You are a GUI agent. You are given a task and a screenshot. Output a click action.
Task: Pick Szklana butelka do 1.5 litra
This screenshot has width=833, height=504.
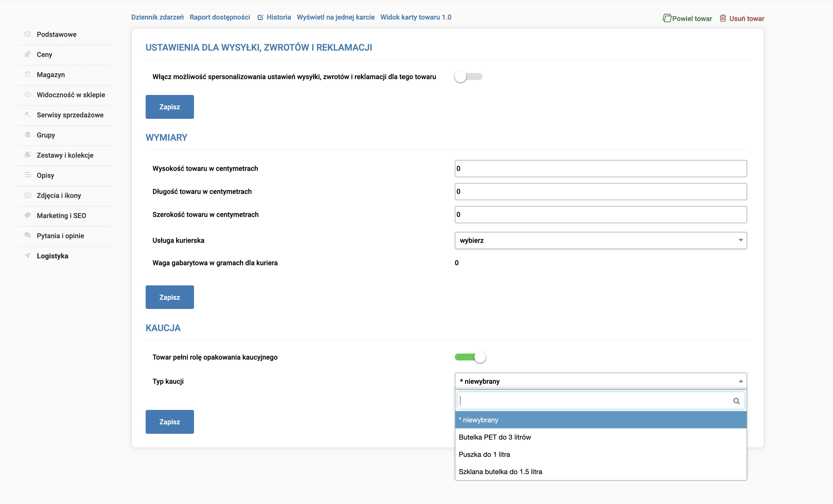point(601,471)
